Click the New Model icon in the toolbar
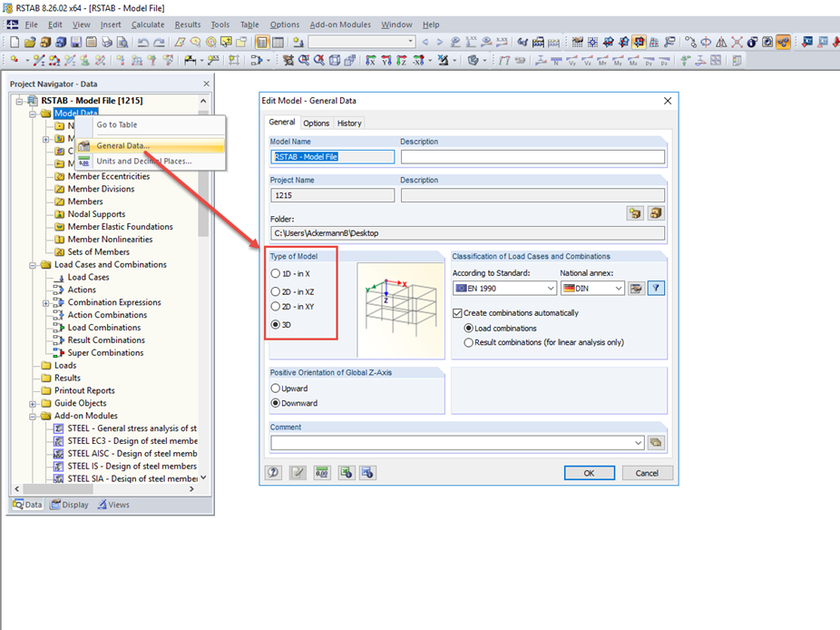Screen dimensions: 840x630 point(13,41)
